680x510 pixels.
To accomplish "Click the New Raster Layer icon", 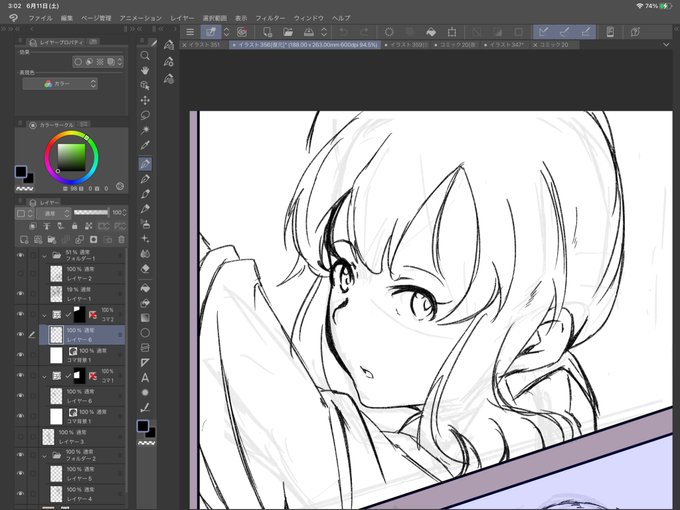I will [x=24, y=239].
